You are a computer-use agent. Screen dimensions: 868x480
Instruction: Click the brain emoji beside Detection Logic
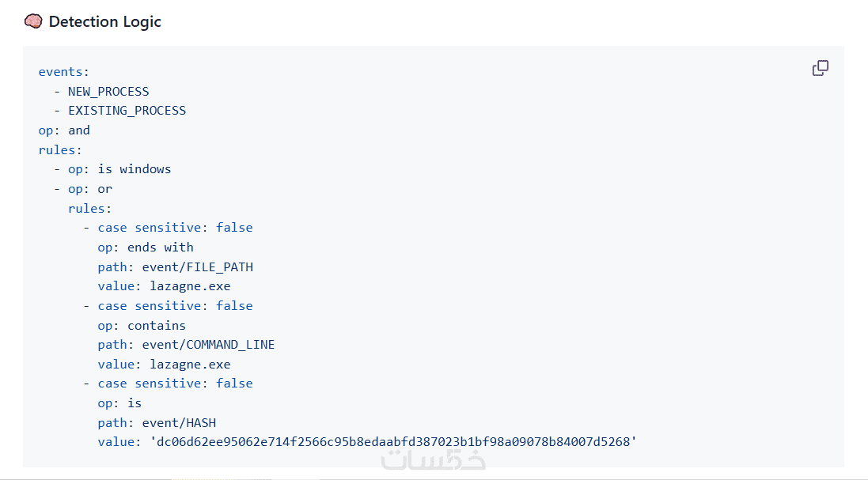(x=33, y=22)
